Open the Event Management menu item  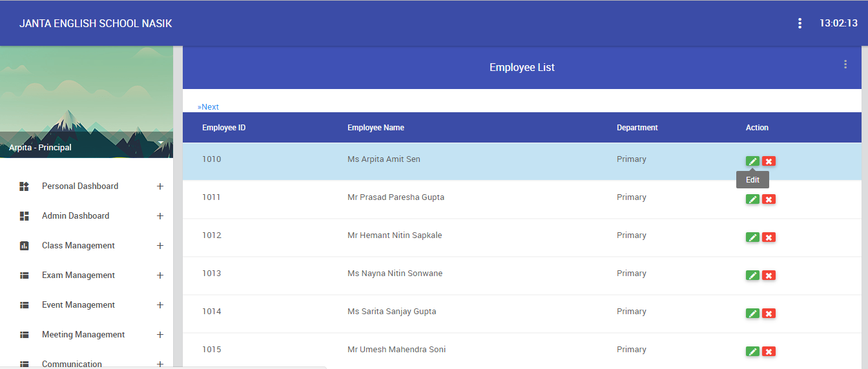pos(78,305)
